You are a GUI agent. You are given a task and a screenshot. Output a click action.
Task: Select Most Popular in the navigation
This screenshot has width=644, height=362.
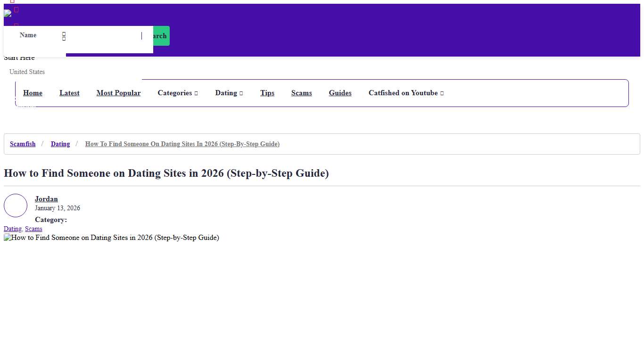point(118,93)
